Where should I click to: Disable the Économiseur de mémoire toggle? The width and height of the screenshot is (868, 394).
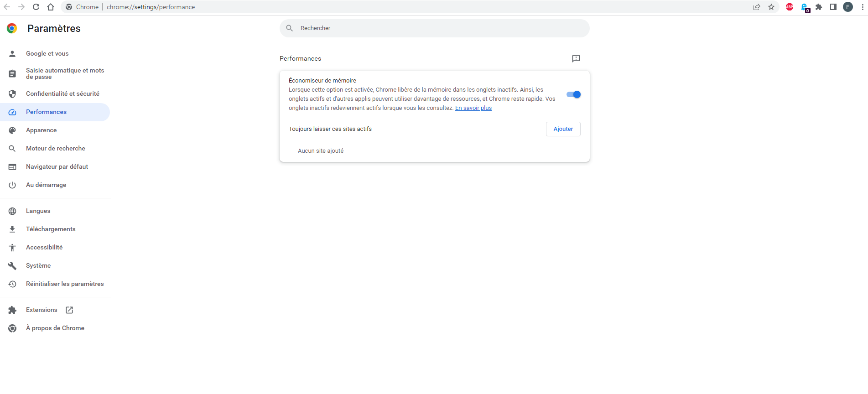[573, 94]
